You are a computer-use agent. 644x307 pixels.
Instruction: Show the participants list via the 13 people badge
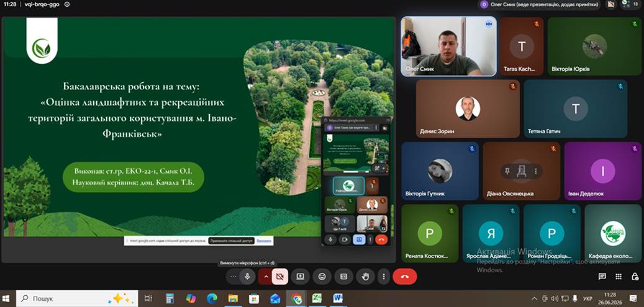tap(631, 4)
